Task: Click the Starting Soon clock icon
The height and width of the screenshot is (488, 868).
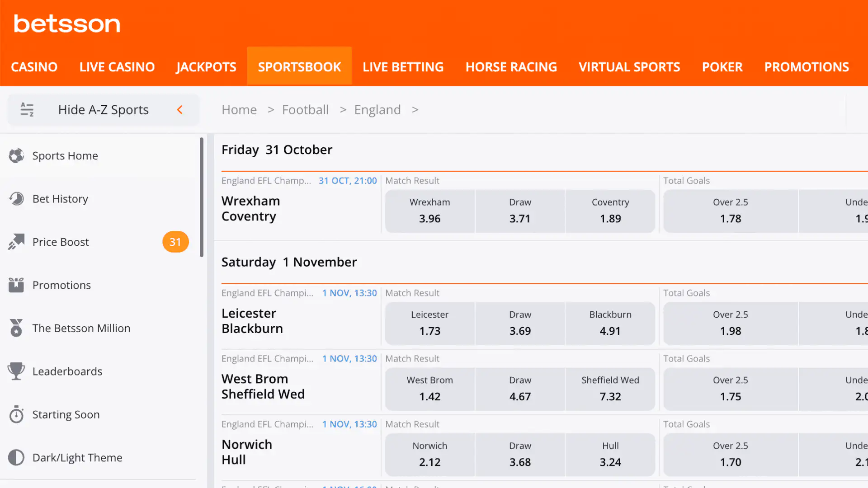Action: point(16,414)
